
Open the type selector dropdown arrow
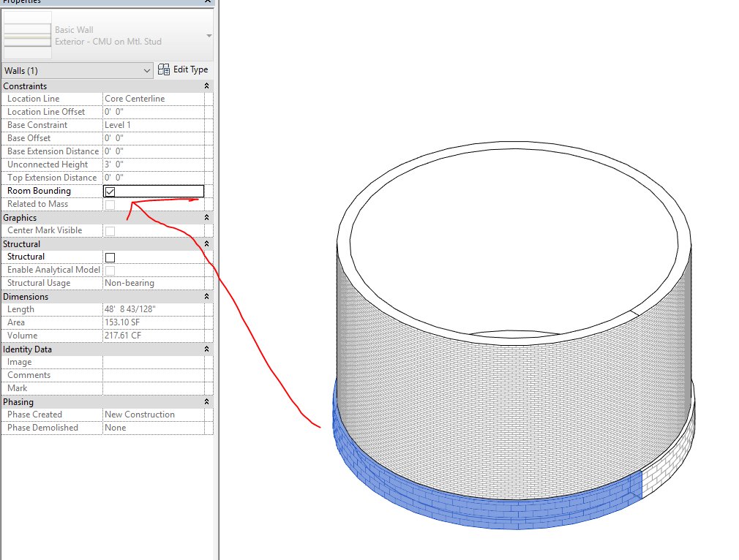208,34
